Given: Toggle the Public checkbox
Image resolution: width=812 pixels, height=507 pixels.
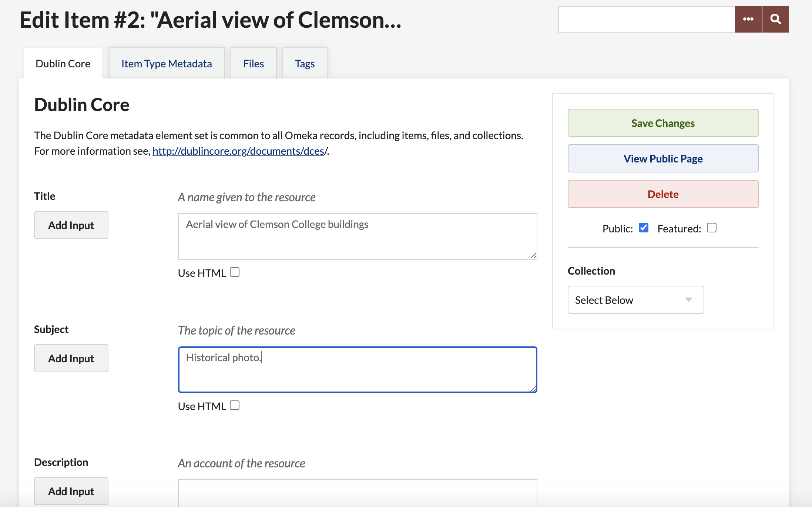Looking at the screenshot, I should tap(644, 228).
